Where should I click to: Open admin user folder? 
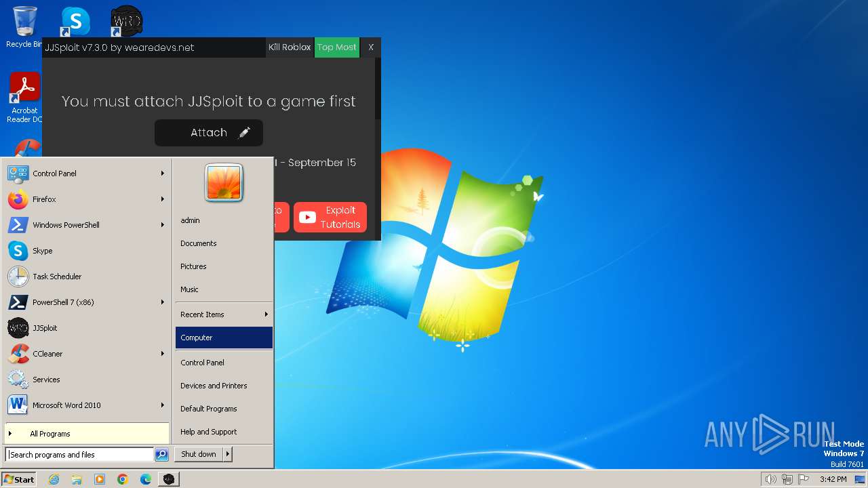(x=224, y=220)
